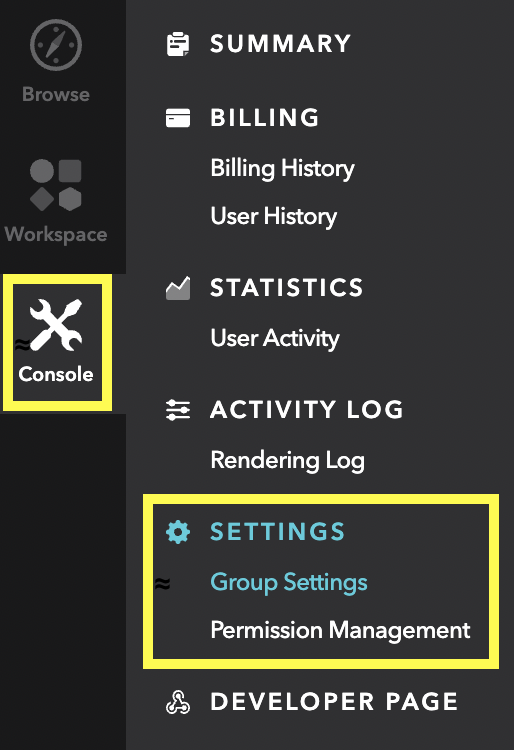Open the Rendering Log
This screenshot has height=750, width=514.
pos(288,460)
